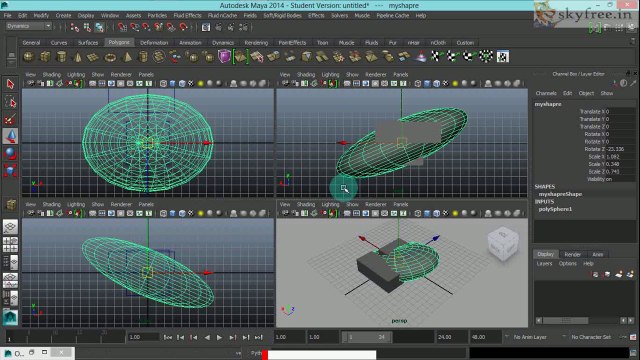Create a polygon cube from the shelf
This screenshot has height=360, width=640.
(45, 57)
